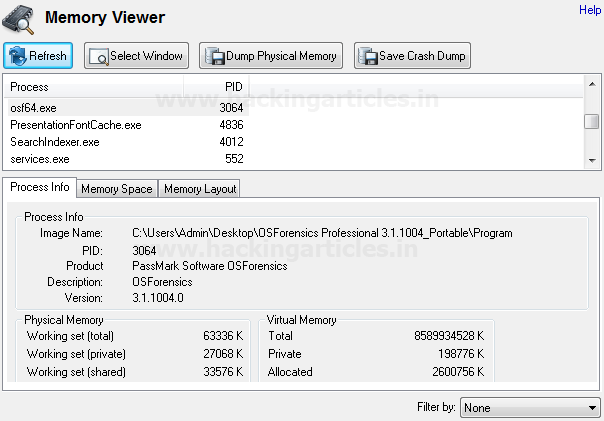Click the Select Window magnifier icon
604x421 pixels.
tap(99, 56)
